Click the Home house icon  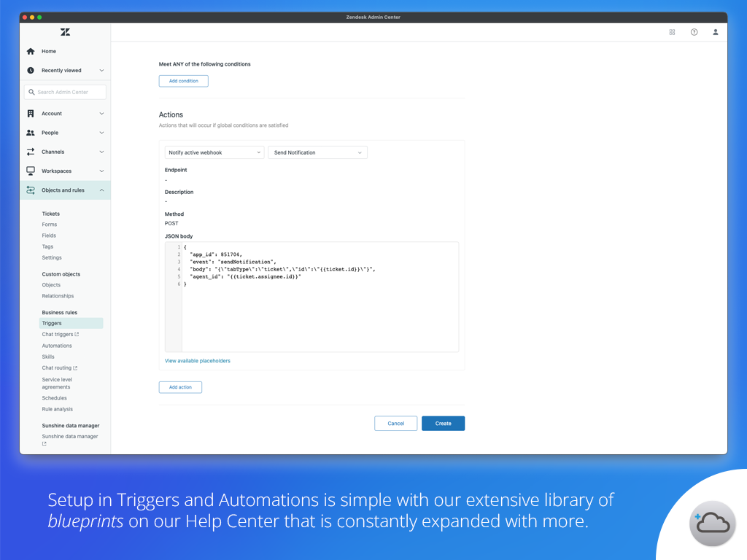pyautogui.click(x=31, y=52)
